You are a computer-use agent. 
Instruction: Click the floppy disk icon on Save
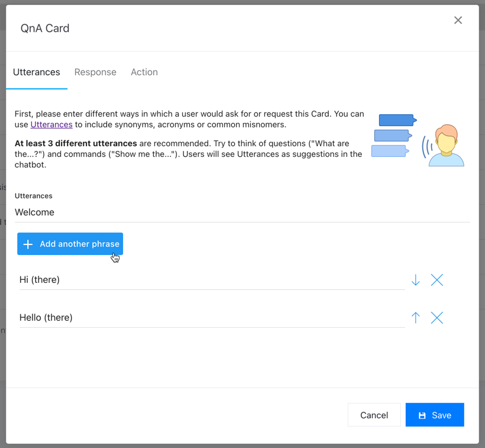coord(422,415)
